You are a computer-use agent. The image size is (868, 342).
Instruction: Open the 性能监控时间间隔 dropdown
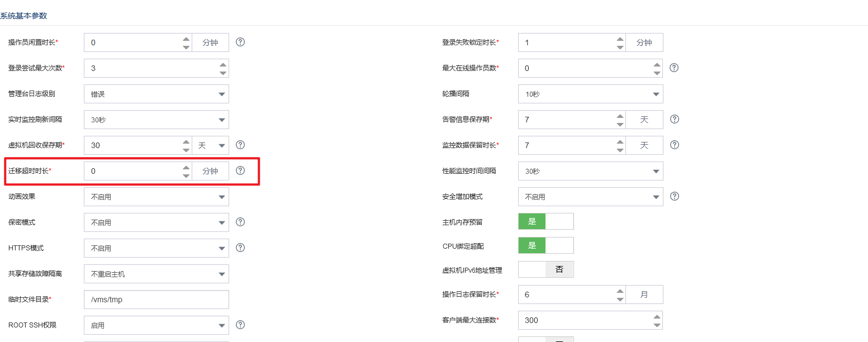[x=590, y=171]
